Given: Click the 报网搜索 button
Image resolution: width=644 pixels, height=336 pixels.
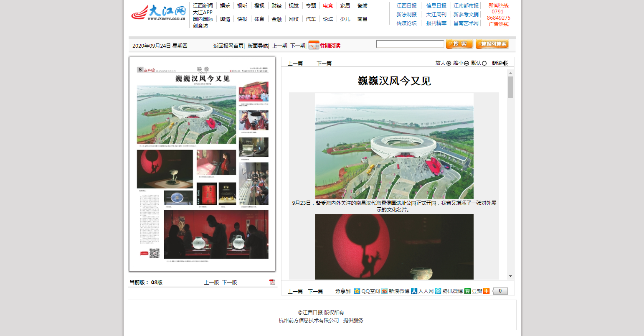Looking at the screenshot, I should 492,44.
